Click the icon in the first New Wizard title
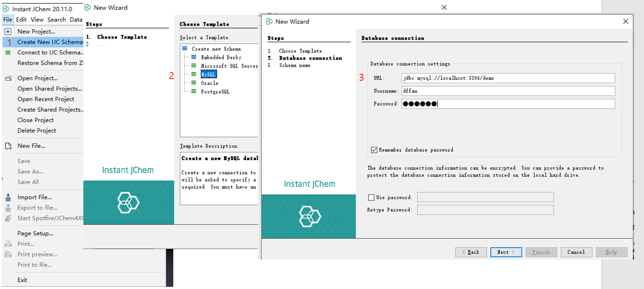 87,7
